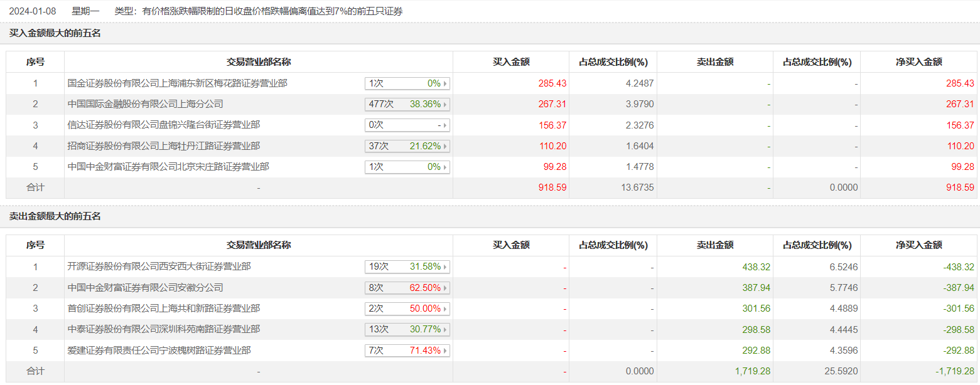Screen dimensions: 980x385
Task: Open 国金证券上海浦东新区梅花路证券营业部 link
Action: coord(178,83)
